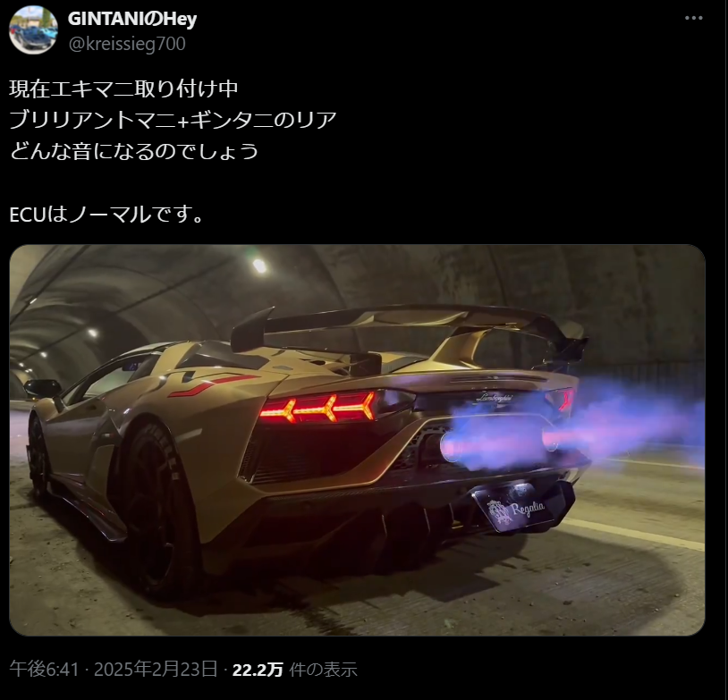
Task: Click the GINTANIのHey display name
Action: (132, 19)
